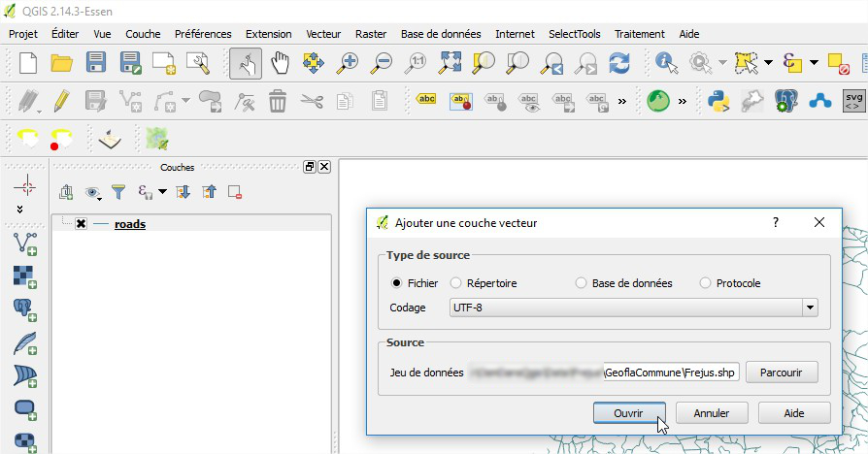Image resolution: width=868 pixels, height=454 pixels.
Task: Click Save As floppy icon with pencil
Action: coord(131,62)
